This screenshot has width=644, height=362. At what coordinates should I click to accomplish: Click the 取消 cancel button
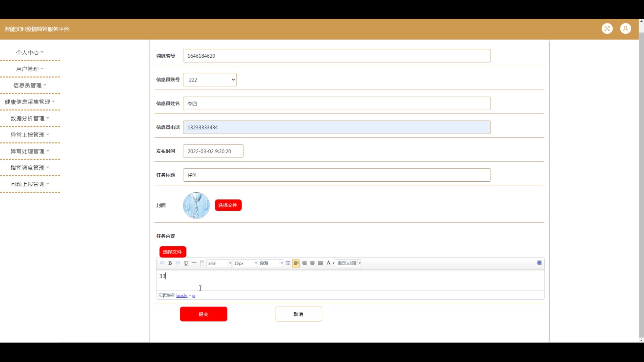click(x=298, y=314)
